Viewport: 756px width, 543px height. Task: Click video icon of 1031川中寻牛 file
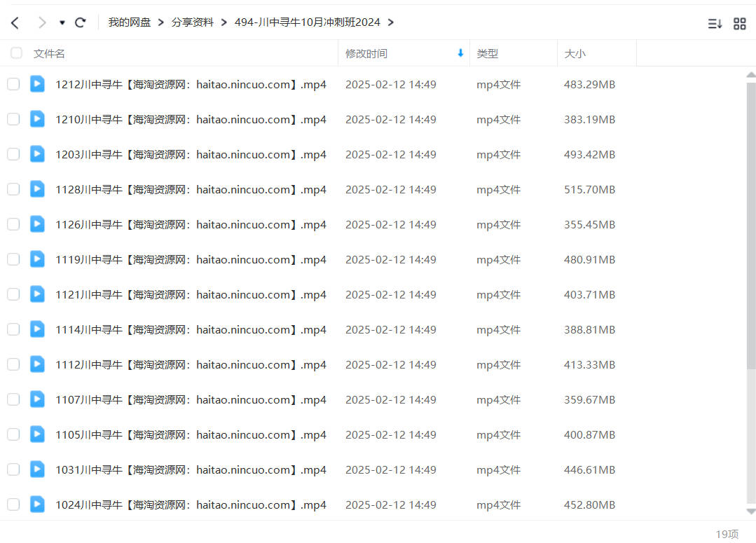tap(37, 469)
